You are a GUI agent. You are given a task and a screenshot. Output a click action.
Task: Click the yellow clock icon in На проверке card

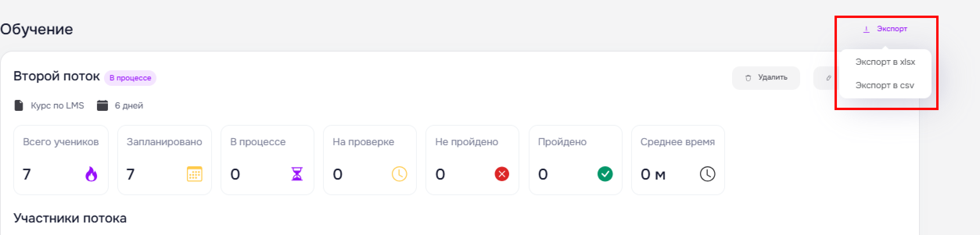coord(399,174)
